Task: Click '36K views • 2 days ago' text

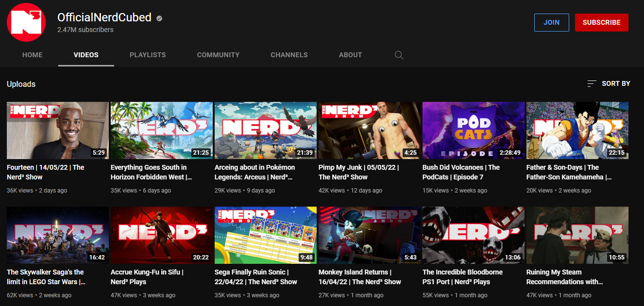Action: (37, 191)
